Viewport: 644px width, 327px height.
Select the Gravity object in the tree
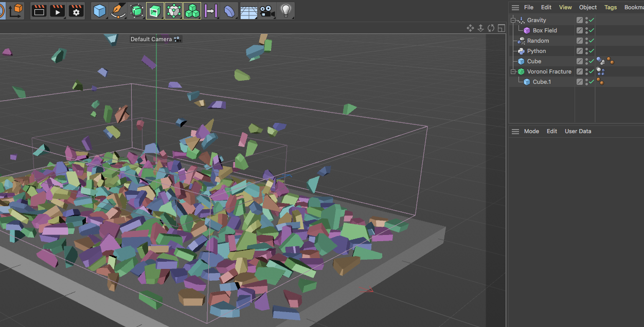coord(536,20)
